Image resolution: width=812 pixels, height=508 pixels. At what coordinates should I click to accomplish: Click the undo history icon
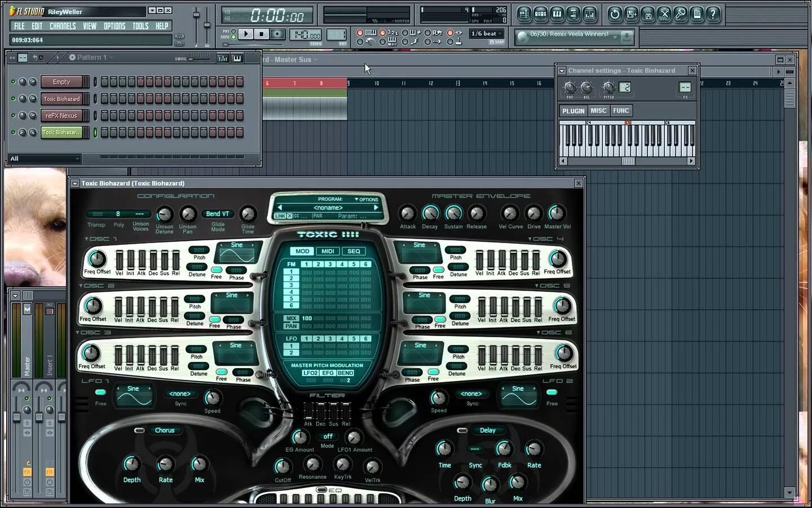[615, 14]
